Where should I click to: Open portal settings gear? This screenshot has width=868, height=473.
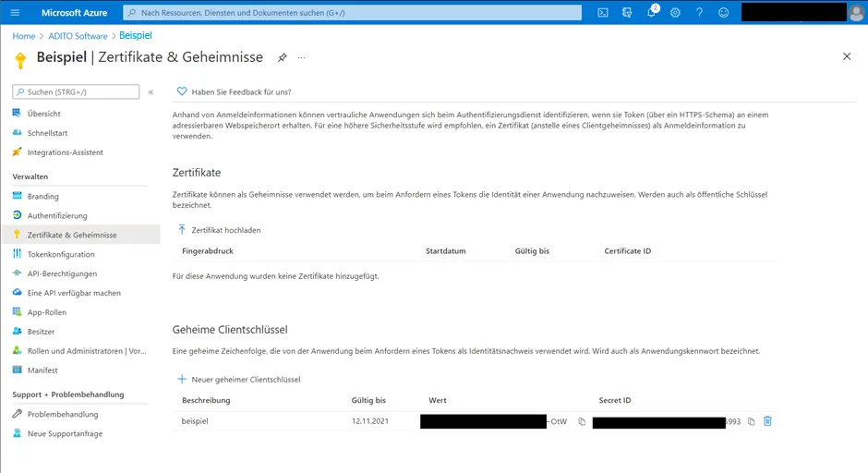(675, 12)
